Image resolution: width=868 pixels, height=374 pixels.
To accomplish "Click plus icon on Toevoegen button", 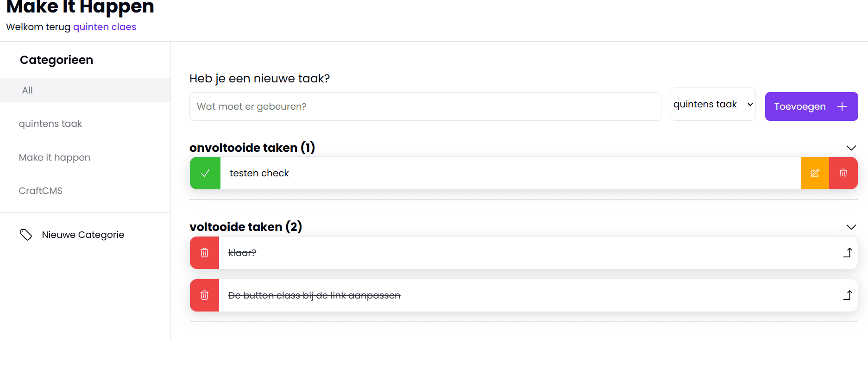I will [842, 106].
